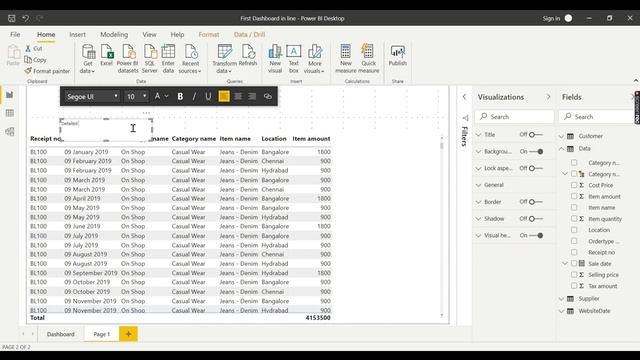
Task: Check the Selling price field
Action: pos(574,275)
